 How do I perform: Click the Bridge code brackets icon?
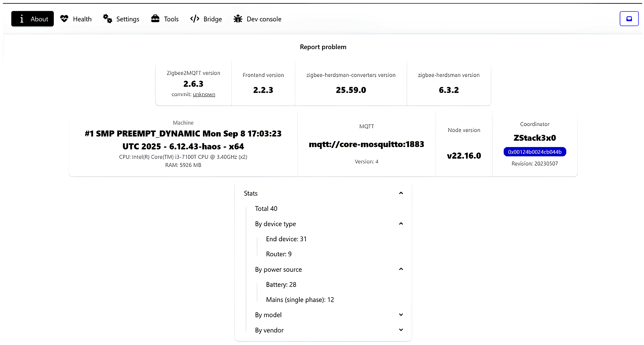[195, 19]
